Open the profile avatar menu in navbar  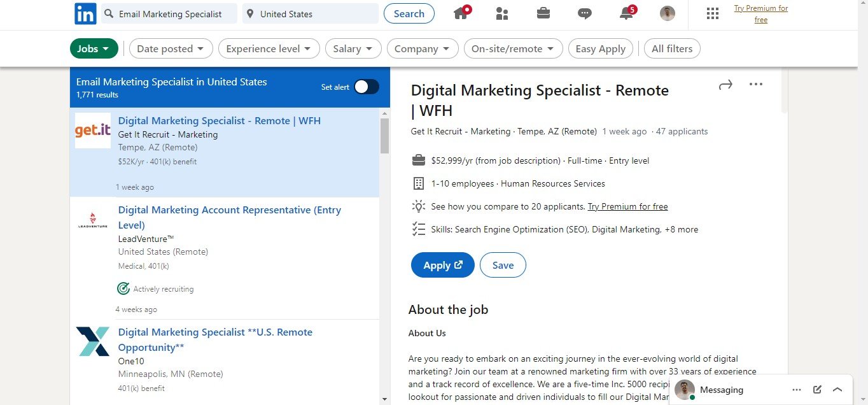[x=668, y=13]
